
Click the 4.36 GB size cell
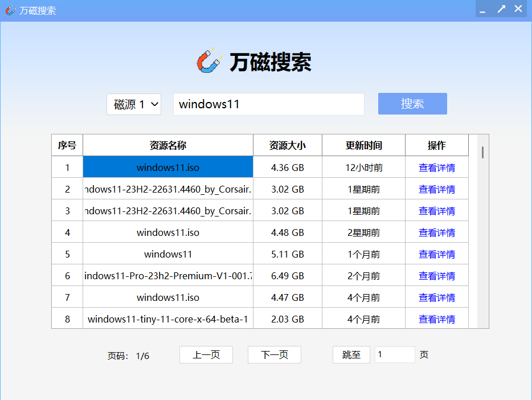(x=288, y=167)
